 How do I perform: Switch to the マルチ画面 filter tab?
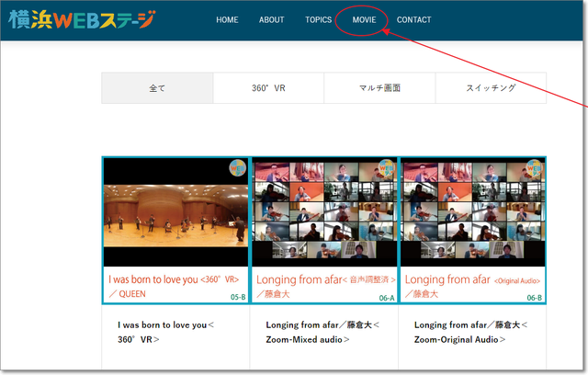point(379,88)
